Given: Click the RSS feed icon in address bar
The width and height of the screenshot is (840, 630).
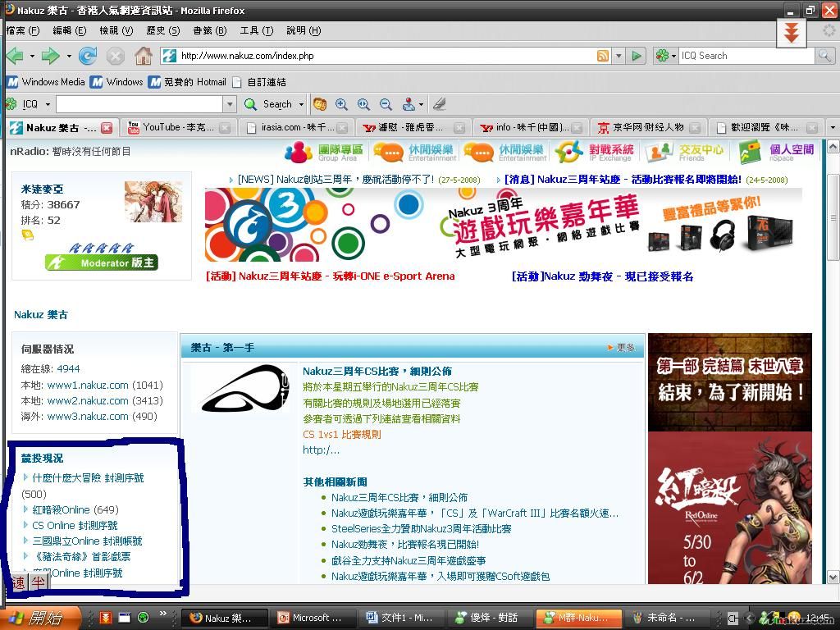Looking at the screenshot, I should tap(603, 56).
